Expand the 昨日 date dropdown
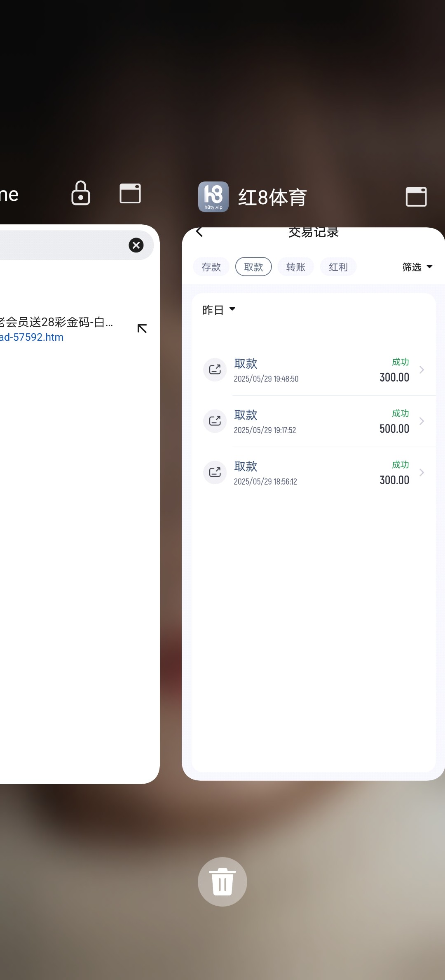 (x=219, y=310)
